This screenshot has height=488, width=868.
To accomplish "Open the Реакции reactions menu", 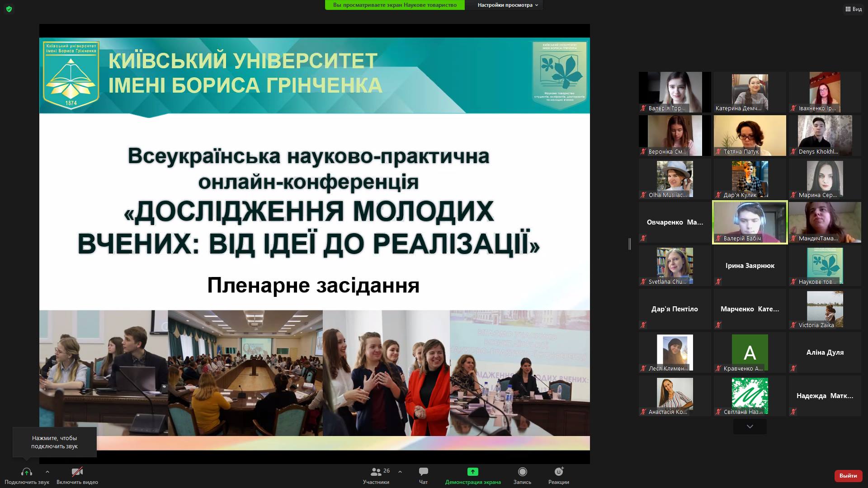I will (559, 476).
